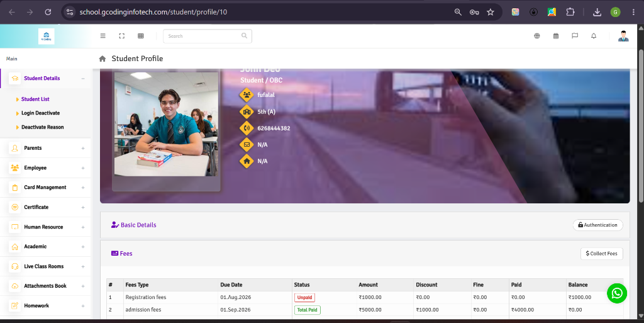Bookmark page with the star icon

[x=491, y=12]
